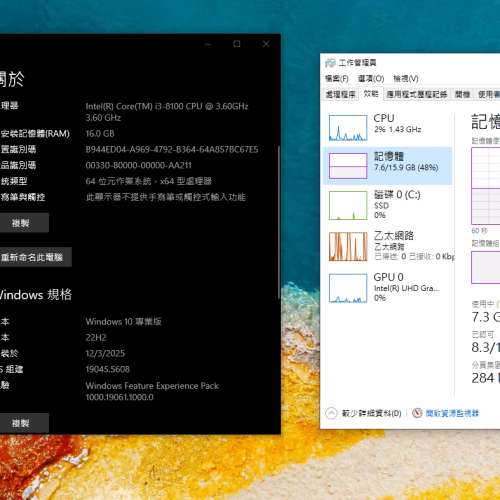Click product ID '00330-80000-00000-AA211'

coord(139,165)
